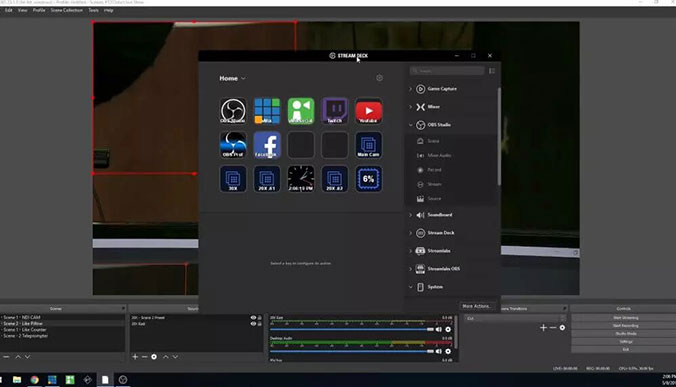Select the analog clock key

301,178
